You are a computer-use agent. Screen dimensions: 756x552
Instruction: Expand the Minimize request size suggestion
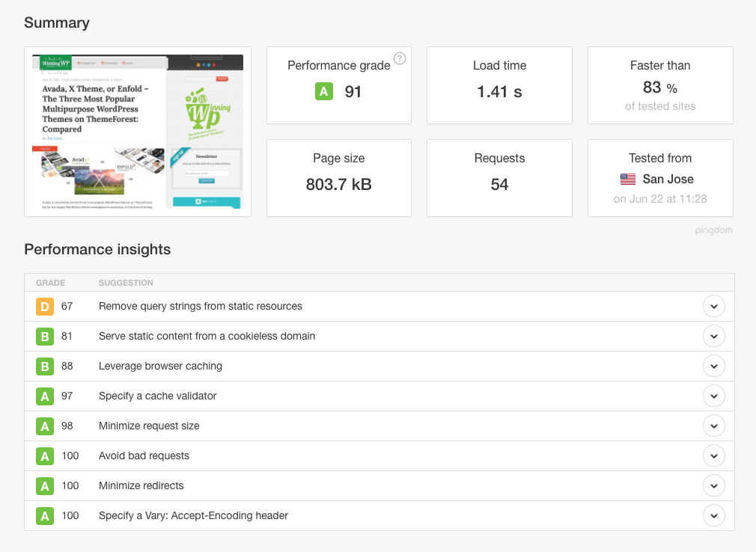click(x=714, y=426)
